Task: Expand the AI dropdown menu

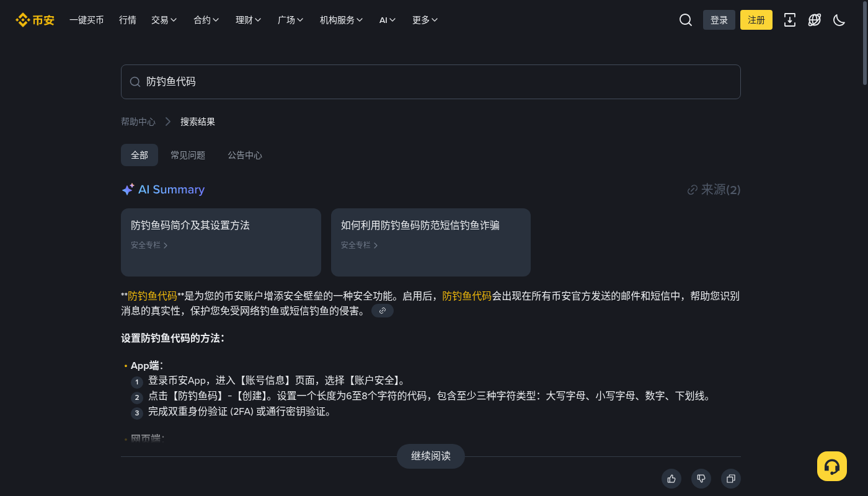Action: click(x=387, y=20)
